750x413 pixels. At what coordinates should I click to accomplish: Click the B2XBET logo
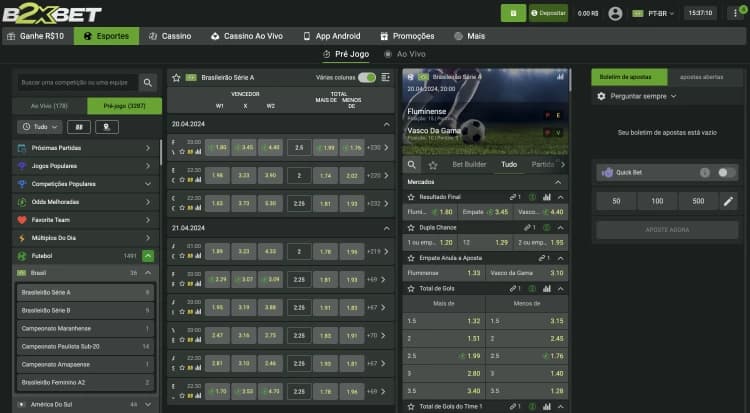coord(52,14)
